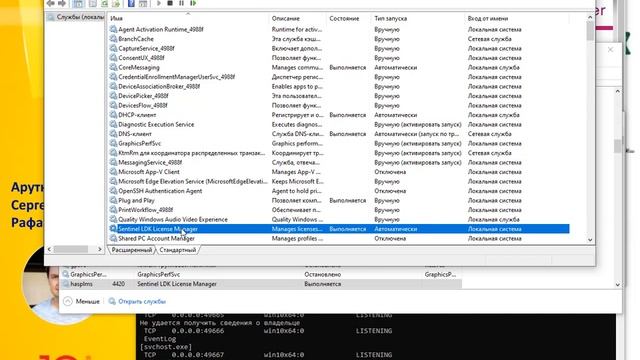Image resolution: width=640 pixels, height=360 pixels.
Task: Export the list using the toolbar icon
Action: pos(116,4)
